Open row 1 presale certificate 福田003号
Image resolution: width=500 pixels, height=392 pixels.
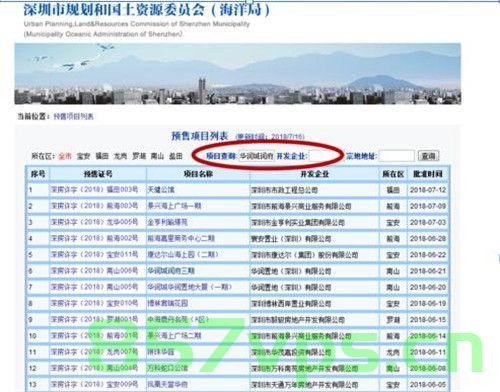tap(94, 190)
